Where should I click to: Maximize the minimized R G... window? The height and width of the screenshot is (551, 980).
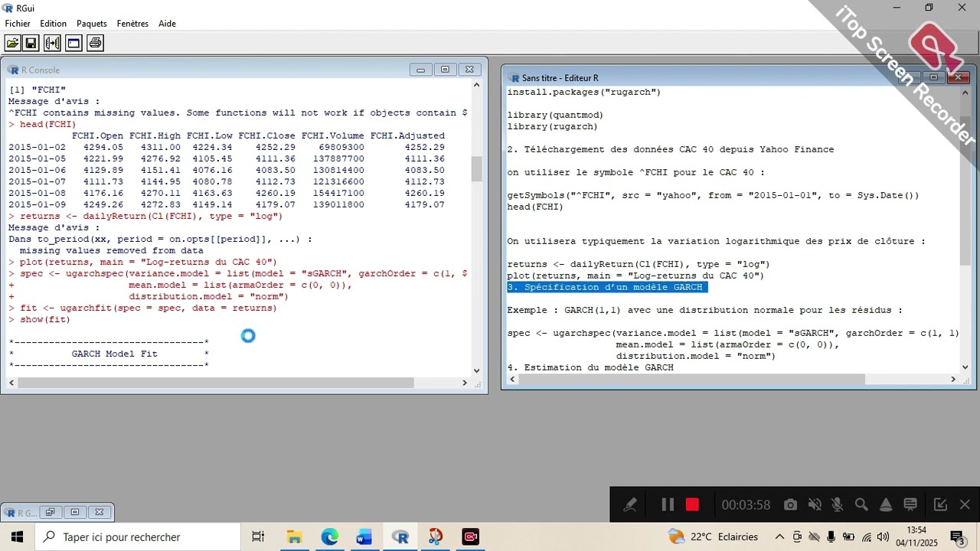click(x=74, y=512)
